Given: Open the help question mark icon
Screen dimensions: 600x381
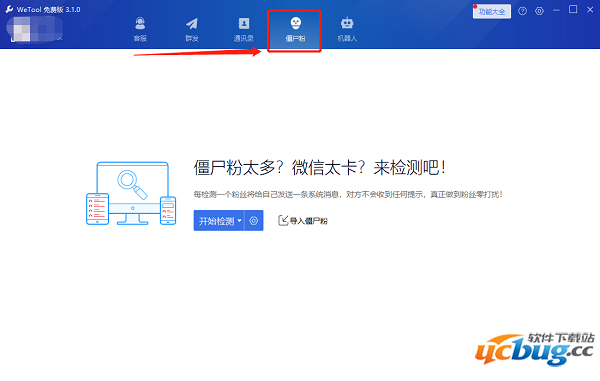Looking at the screenshot, I should point(522,11).
